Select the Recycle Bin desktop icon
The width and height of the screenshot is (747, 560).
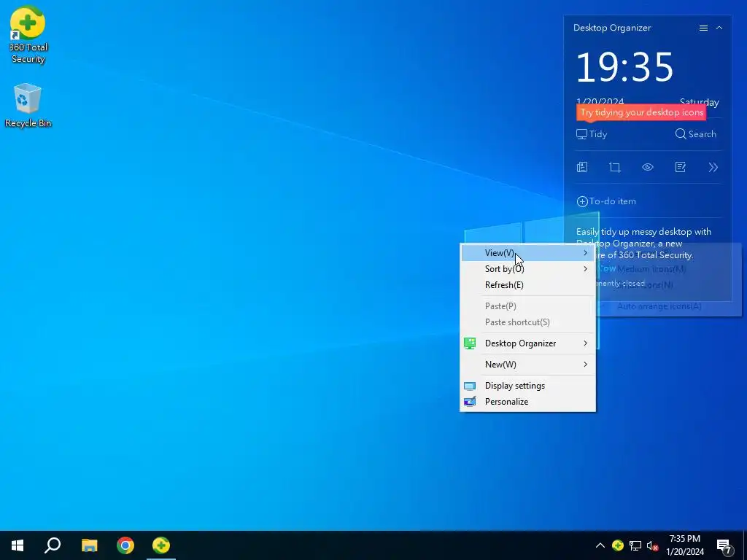[x=28, y=106]
